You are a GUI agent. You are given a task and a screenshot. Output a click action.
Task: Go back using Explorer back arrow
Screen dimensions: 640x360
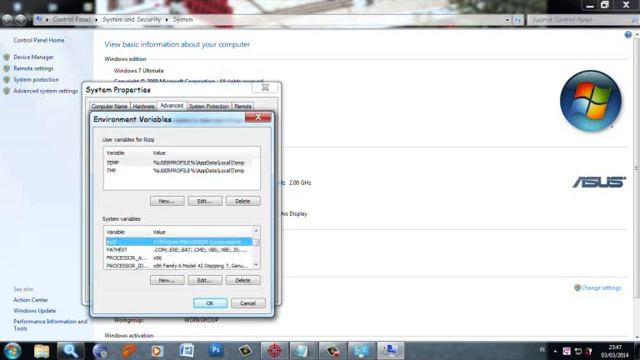click(7, 19)
